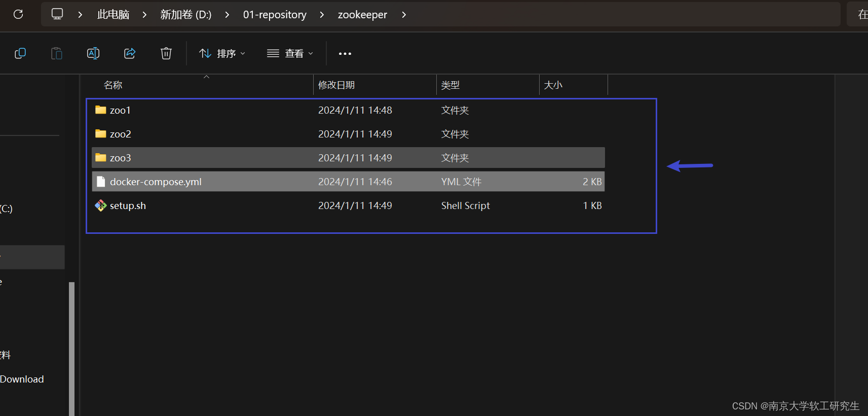The width and height of the screenshot is (868, 416).
Task: Select the zoo1 folder name
Action: point(120,110)
